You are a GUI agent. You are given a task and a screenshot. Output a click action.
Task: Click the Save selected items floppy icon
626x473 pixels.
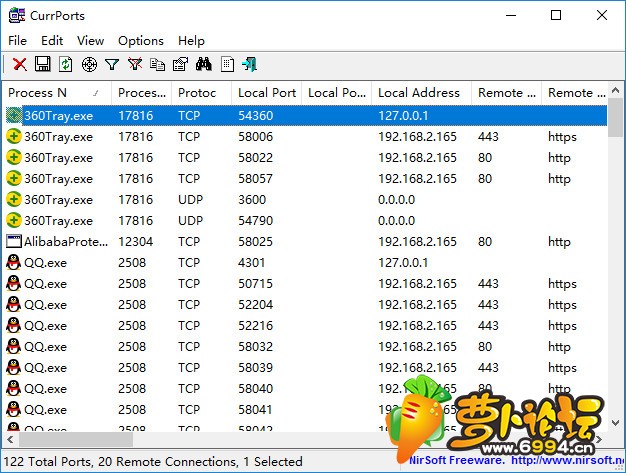(43, 64)
